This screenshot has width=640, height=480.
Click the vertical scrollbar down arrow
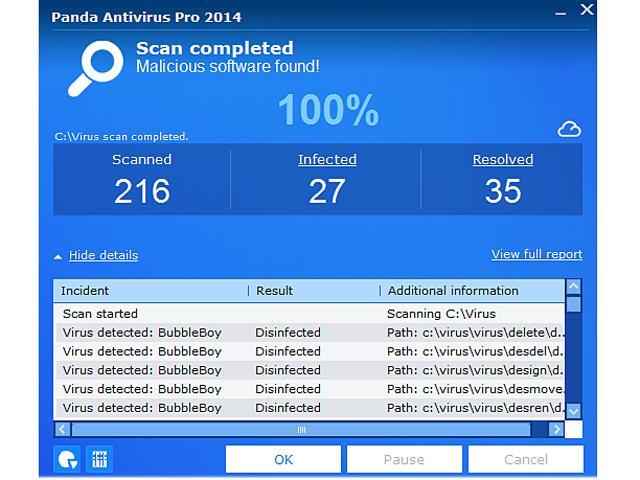click(x=574, y=411)
